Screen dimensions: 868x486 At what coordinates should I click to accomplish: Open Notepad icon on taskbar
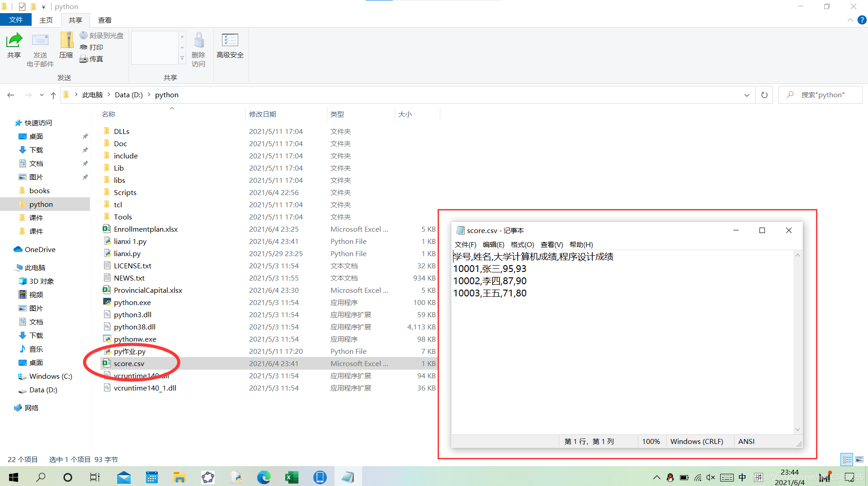click(348, 477)
